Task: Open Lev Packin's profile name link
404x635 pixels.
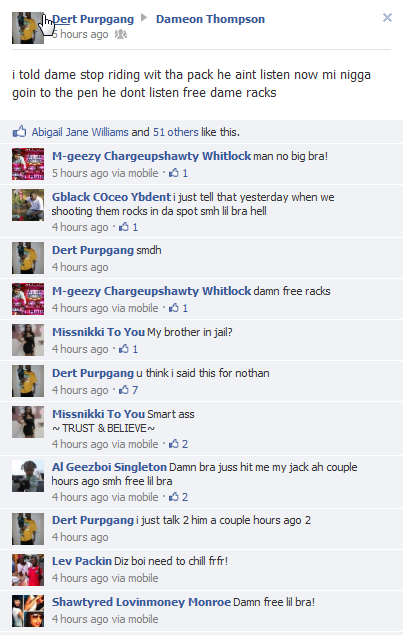Action: [82, 561]
